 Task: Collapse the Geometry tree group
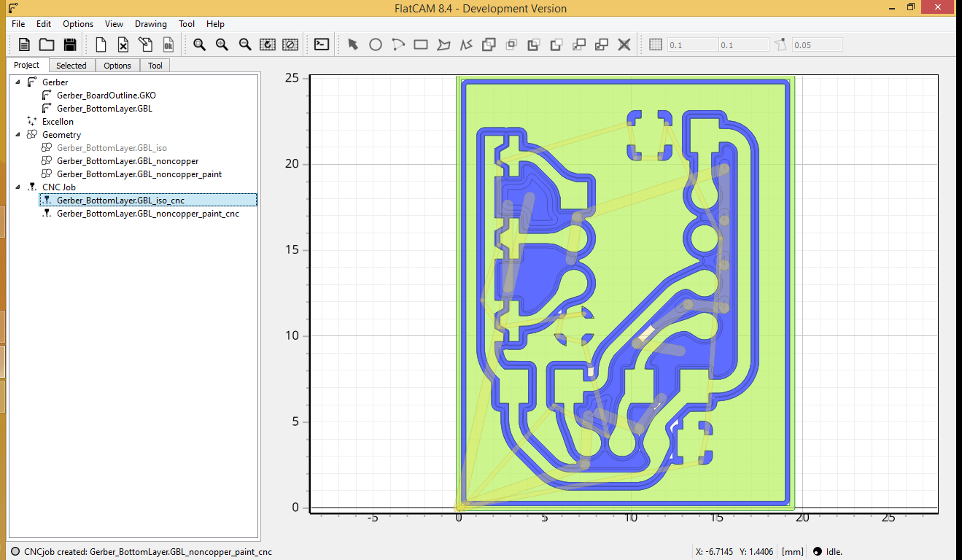(x=18, y=135)
